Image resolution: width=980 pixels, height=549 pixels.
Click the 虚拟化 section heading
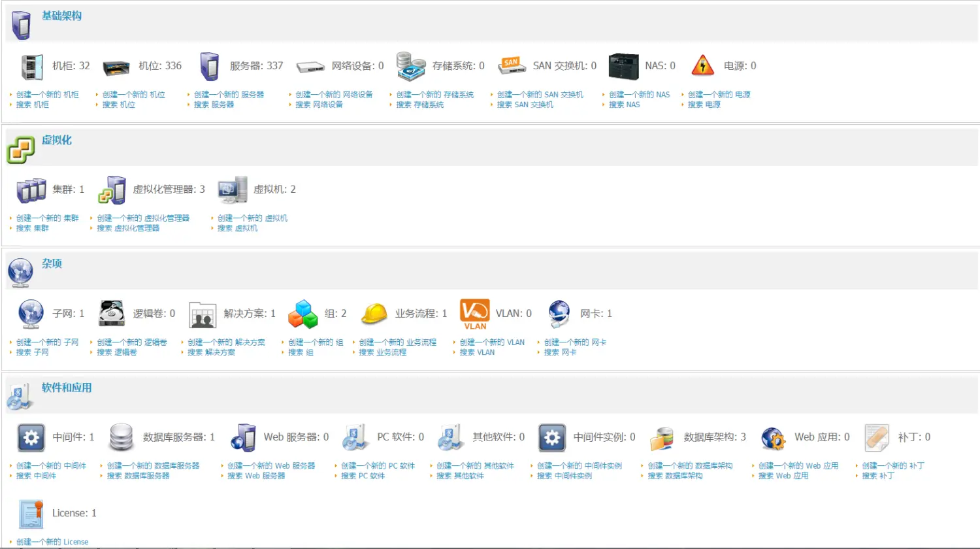(57, 140)
